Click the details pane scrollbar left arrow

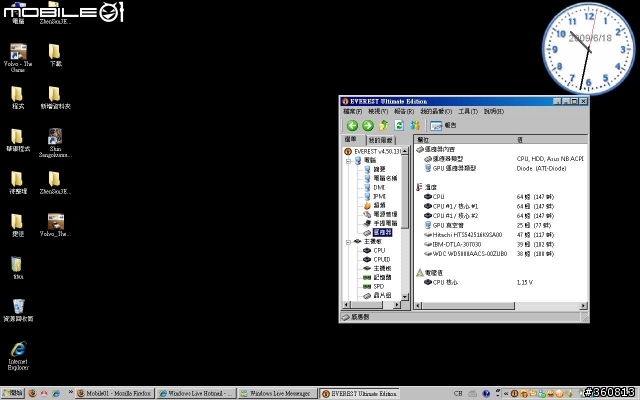point(418,305)
